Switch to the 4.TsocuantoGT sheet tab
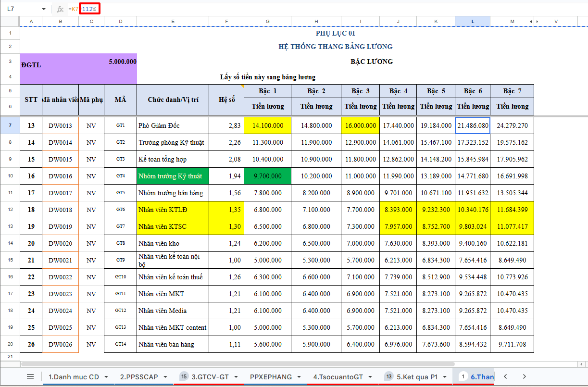This screenshot has width=588, height=387. click(x=338, y=376)
